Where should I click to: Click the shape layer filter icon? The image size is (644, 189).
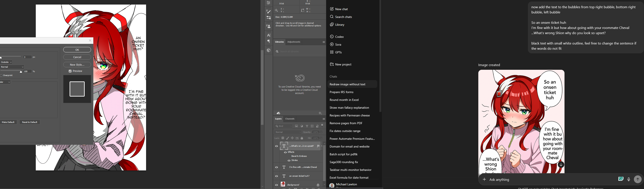point(312,126)
